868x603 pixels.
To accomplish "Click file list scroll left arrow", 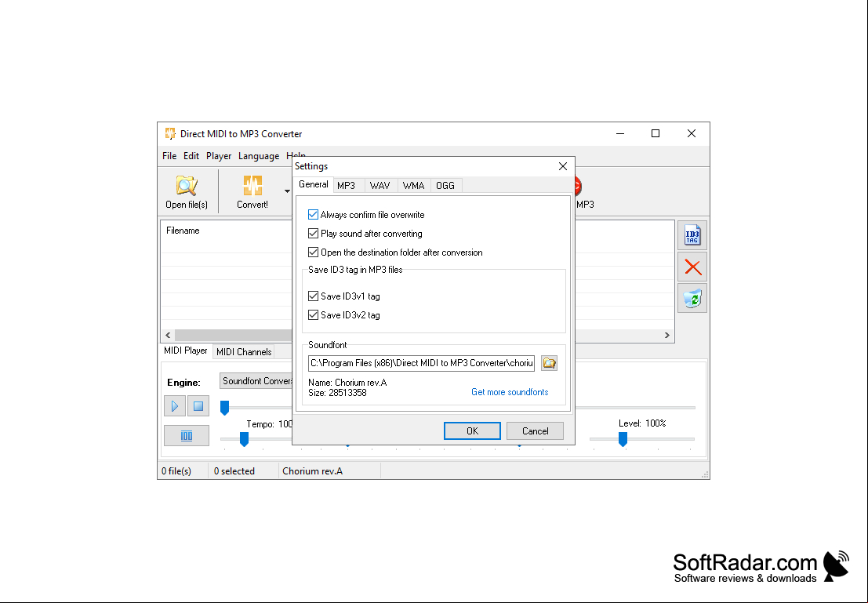I will pyautogui.click(x=169, y=335).
